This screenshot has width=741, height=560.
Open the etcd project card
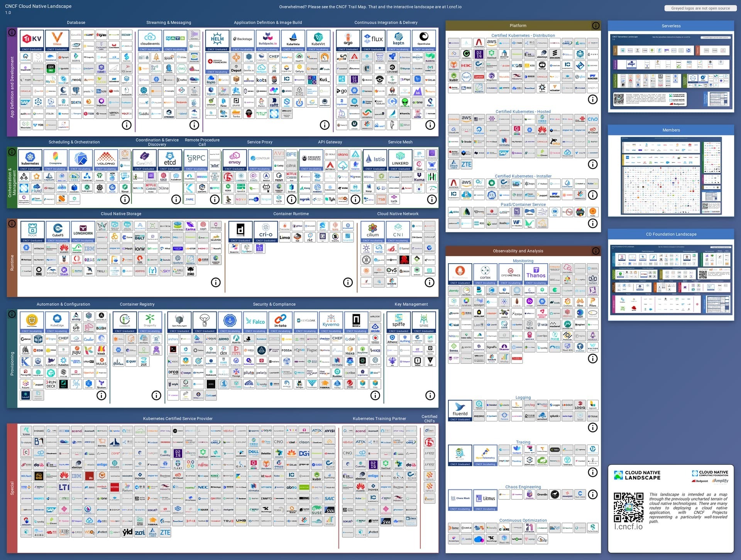[x=170, y=160]
